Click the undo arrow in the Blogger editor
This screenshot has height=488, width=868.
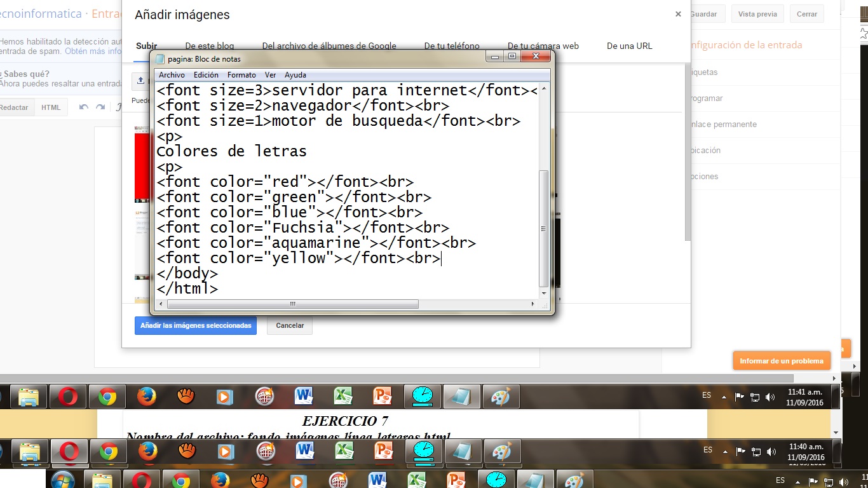83,109
